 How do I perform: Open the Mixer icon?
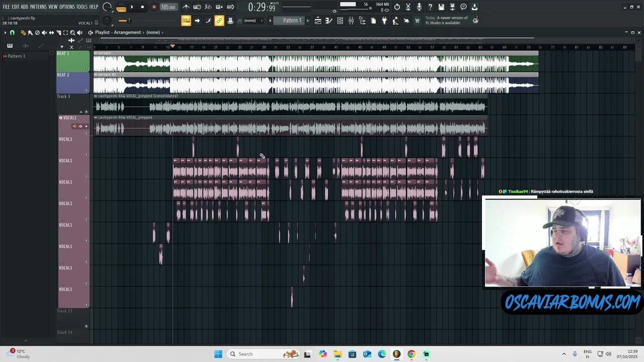point(351,21)
